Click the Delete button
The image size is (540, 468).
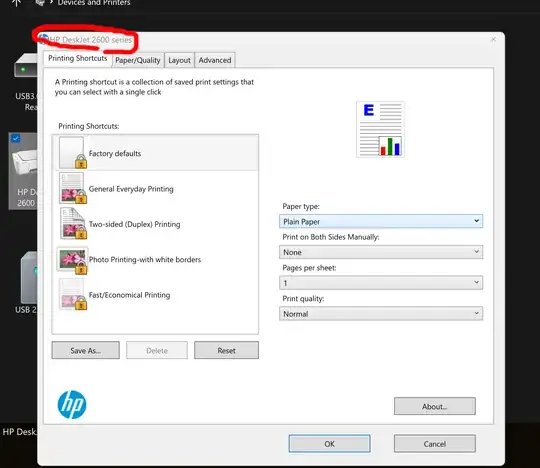[x=157, y=350]
